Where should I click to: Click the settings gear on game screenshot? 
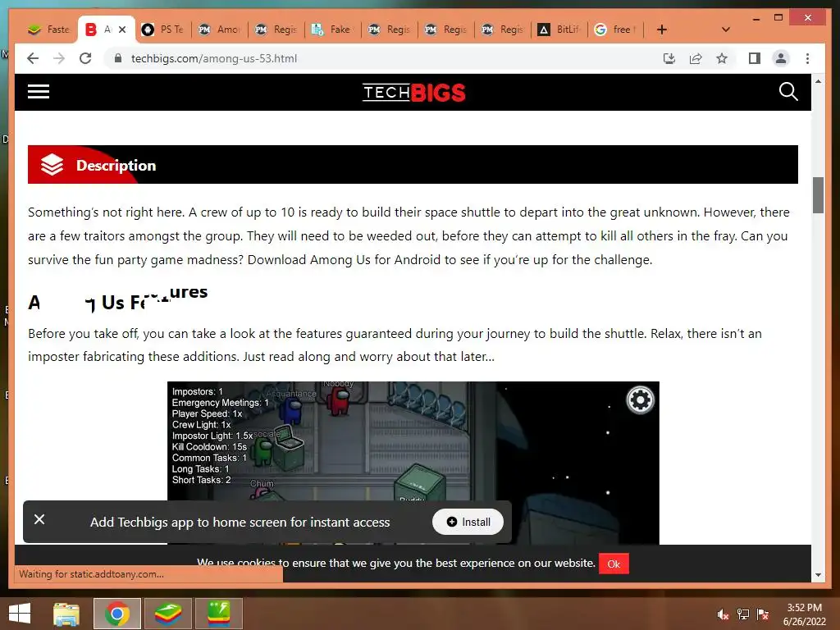tap(640, 399)
